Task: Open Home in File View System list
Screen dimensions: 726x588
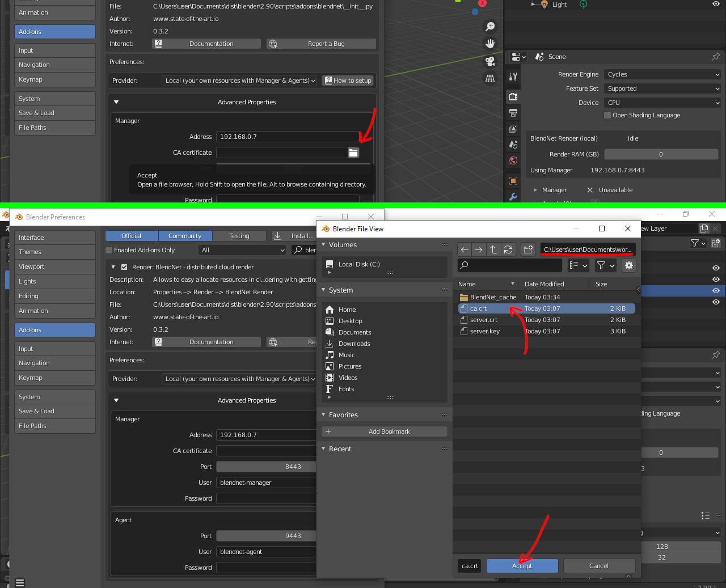Action: pyautogui.click(x=347, y=310)
